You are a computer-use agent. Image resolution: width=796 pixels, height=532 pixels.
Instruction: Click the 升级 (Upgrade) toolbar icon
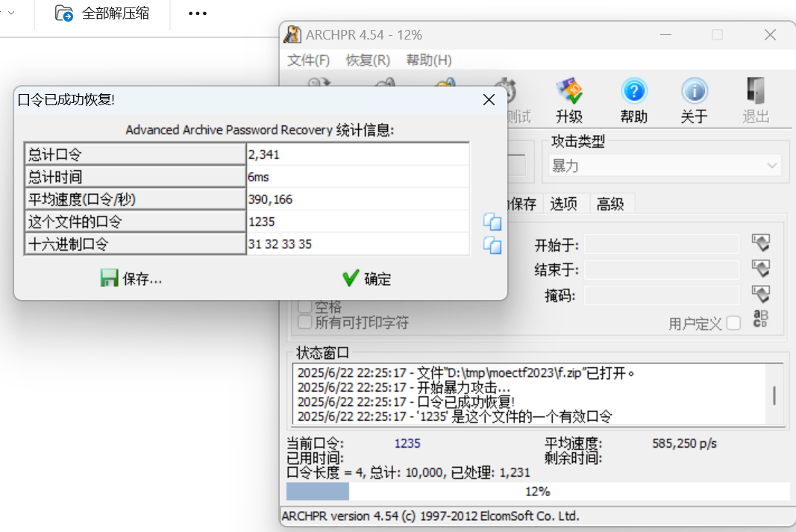[569, 91]
